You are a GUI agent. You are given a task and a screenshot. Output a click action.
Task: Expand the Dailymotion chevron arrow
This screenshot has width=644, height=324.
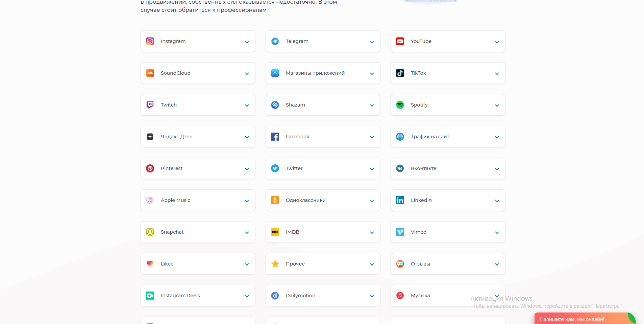[x=372, y=296]
